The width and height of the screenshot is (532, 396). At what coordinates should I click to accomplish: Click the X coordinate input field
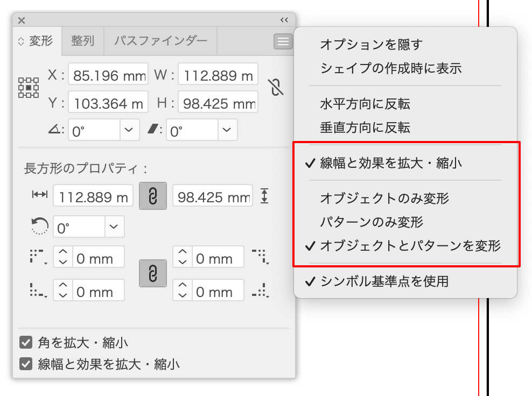tap(108, 74)
